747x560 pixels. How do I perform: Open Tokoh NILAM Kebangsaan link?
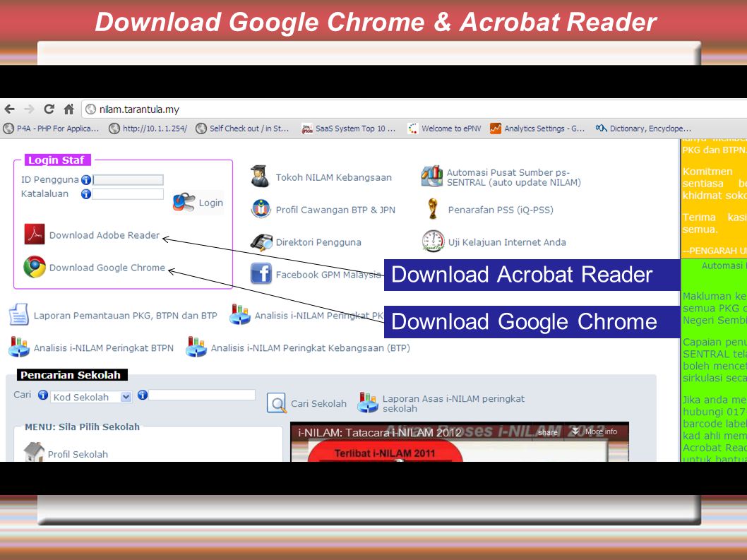[333, 177]
